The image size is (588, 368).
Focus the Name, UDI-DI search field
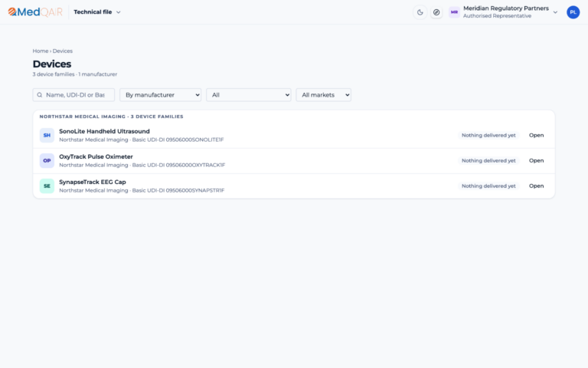pyautogui.click(x=73, y=95)
